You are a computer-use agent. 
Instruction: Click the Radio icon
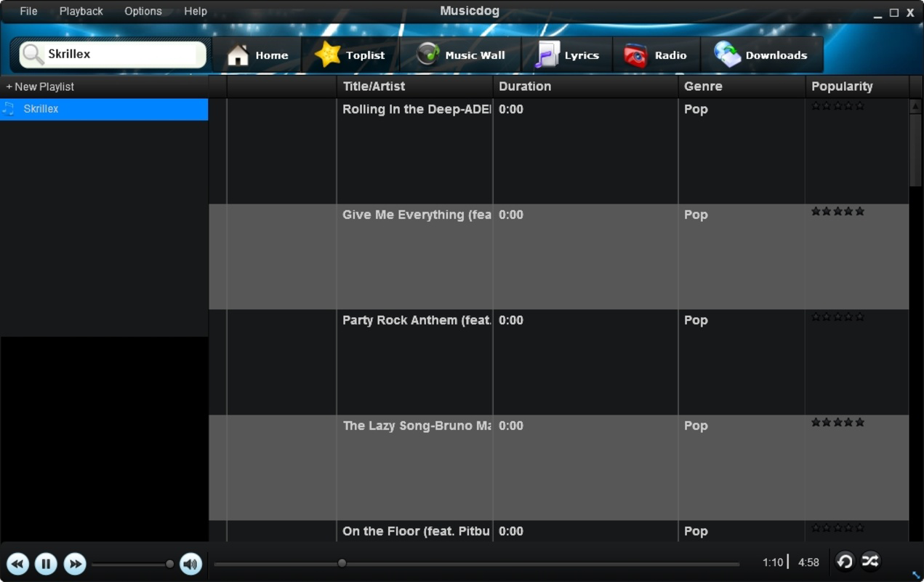pyautogui.click(x=635, y=55)
